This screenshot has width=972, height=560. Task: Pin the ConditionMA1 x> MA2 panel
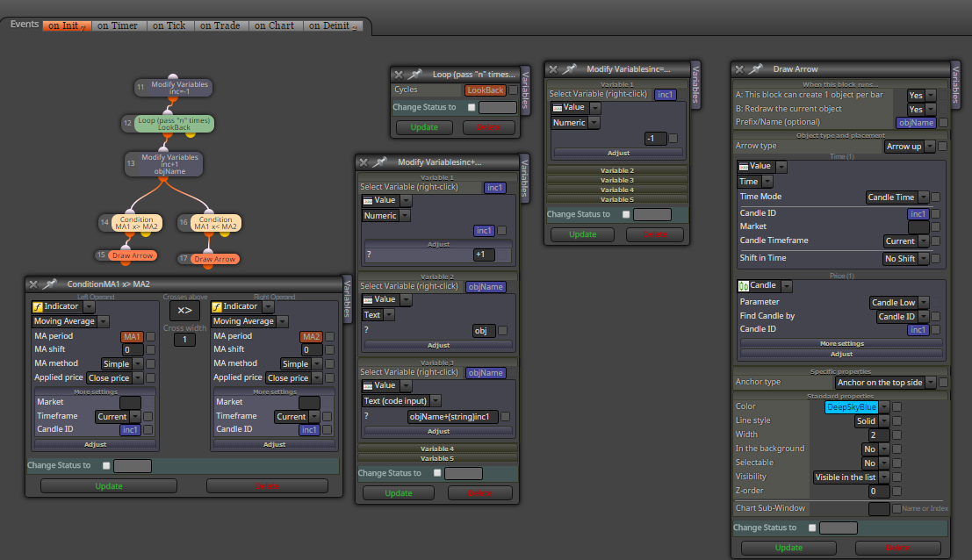(x=49, y=284)
